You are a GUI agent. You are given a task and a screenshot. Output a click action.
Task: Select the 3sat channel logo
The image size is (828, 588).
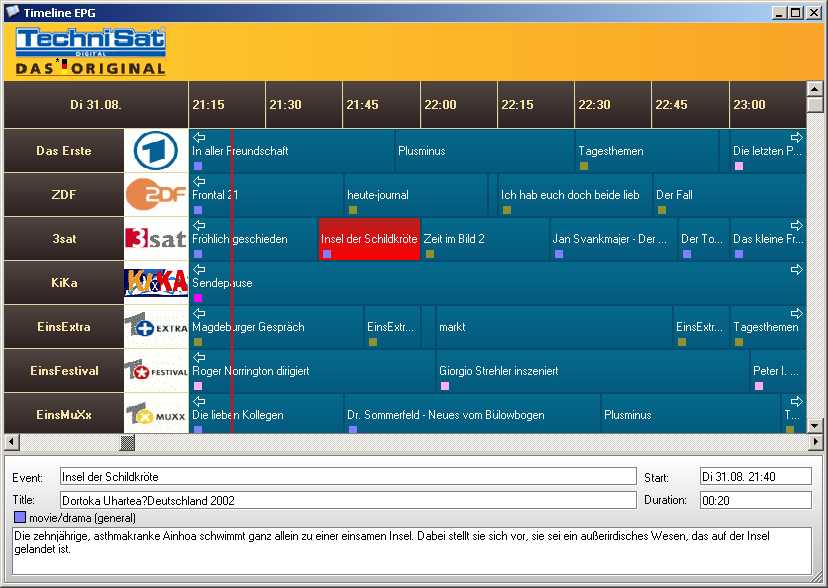tap(156, 239)
